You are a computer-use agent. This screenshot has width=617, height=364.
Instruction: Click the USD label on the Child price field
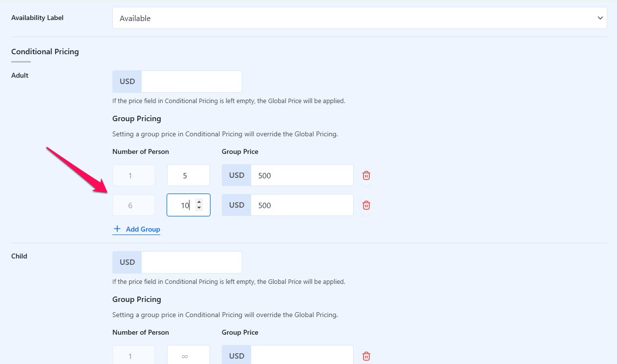click(x=127, y=262)
